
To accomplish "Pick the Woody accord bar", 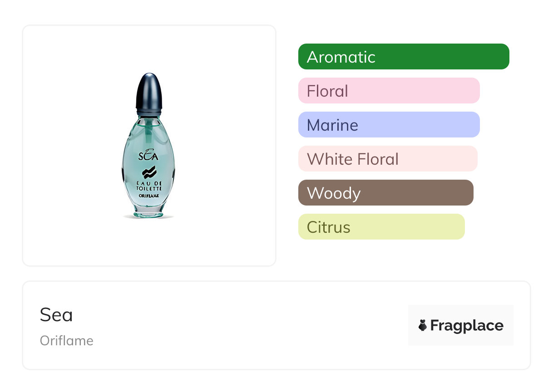I will click(385, 193).
